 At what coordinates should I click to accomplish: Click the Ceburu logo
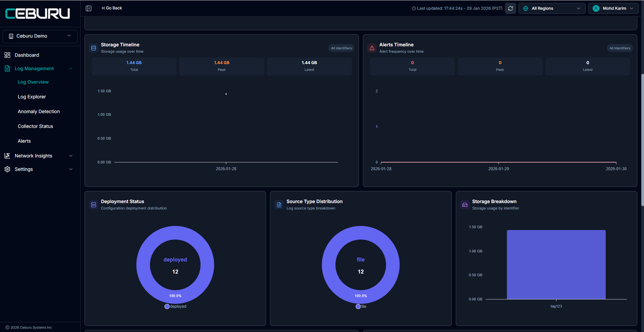[38, 13]
